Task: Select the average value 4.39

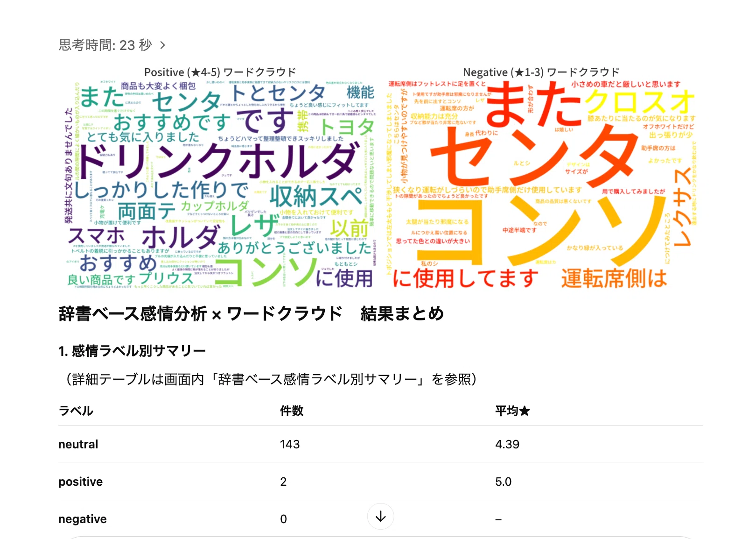Action: click(507, 444)
